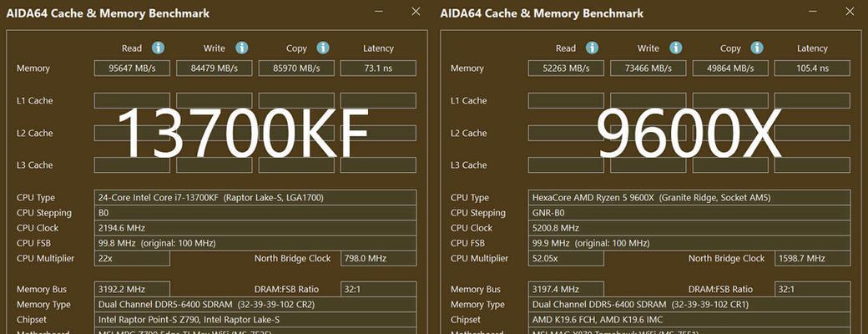The height and width of the screenshot is (334, 868).
Task: Click Read info icon in 9600X window
Action: [592, 48]
